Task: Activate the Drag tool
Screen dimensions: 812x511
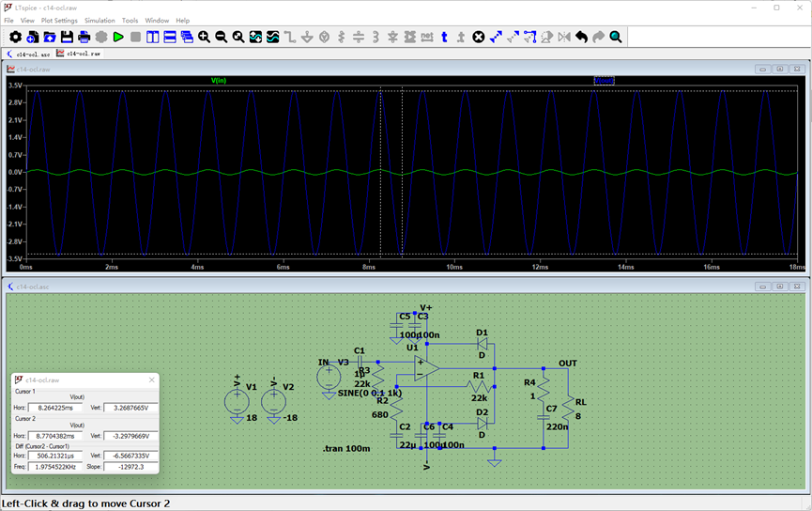Action: [529, 37]
